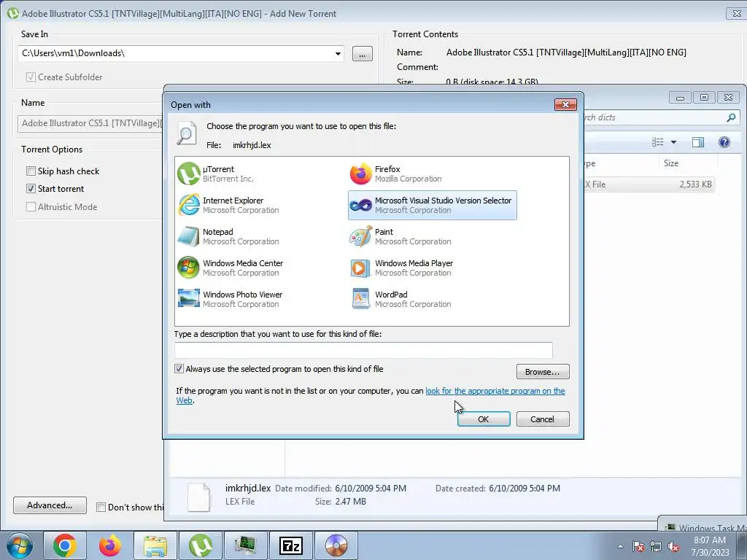Open the Windows Start menu

click(x=19, y=545)
